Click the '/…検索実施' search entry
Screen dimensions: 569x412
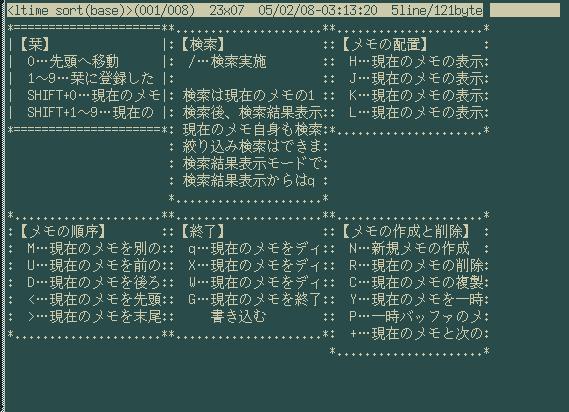tap(228, 62)
